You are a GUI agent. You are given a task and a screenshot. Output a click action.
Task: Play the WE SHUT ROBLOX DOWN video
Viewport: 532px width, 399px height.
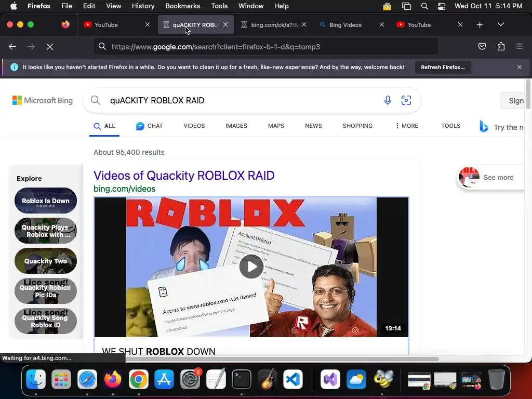251,267
